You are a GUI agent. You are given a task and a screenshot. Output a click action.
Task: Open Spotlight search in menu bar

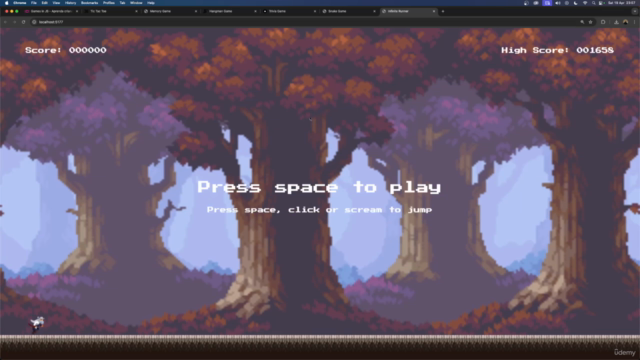593,3
